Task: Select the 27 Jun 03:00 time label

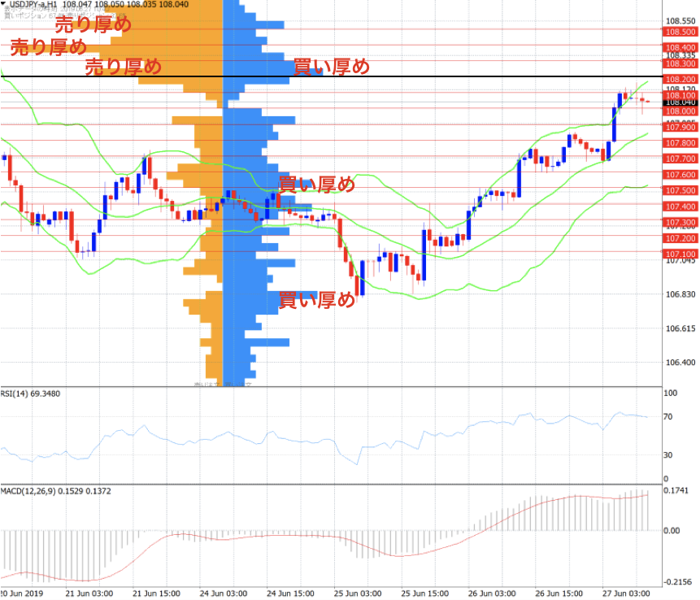Action: 626,593
